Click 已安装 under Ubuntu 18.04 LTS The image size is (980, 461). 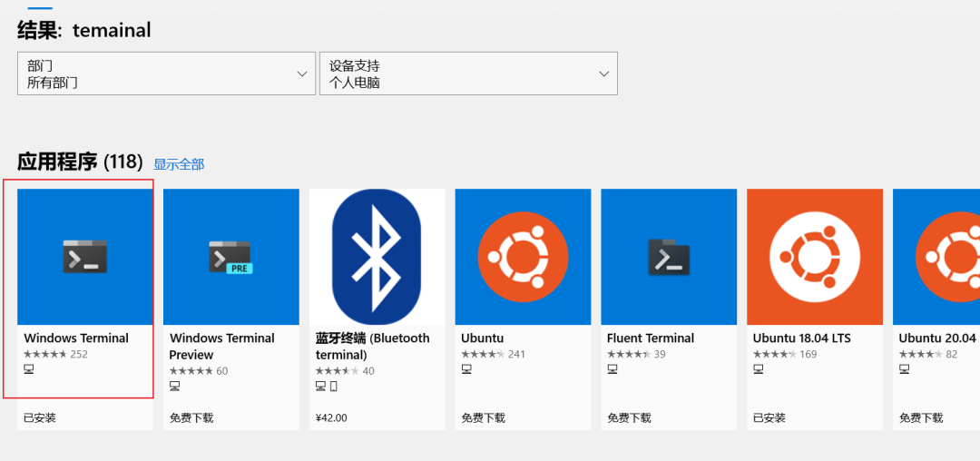pos(769,418)
